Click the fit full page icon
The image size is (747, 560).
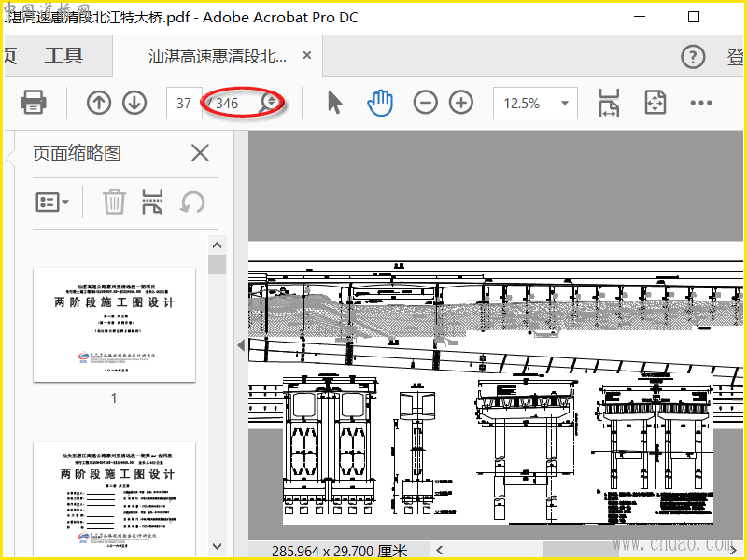tap(655, 103)
